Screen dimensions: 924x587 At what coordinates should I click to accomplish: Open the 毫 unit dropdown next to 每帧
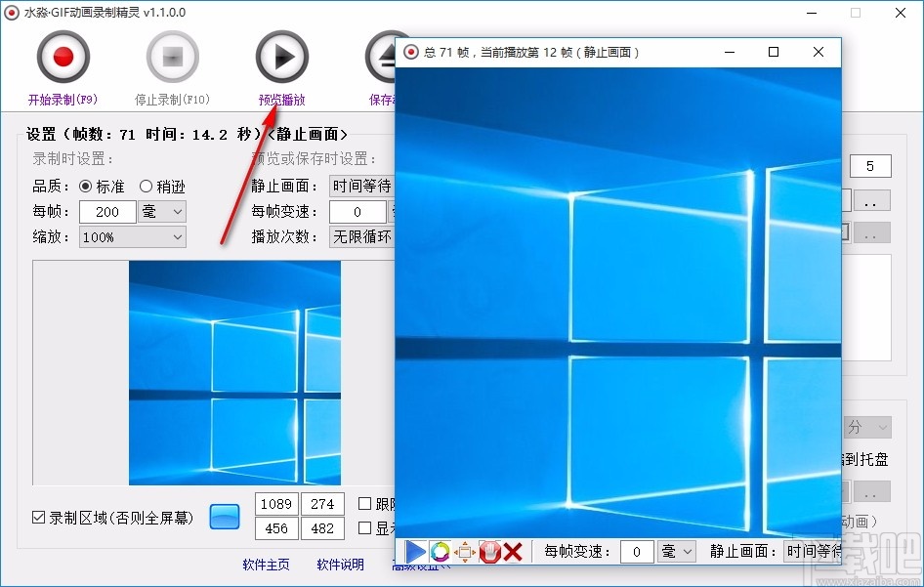(162, 212)
